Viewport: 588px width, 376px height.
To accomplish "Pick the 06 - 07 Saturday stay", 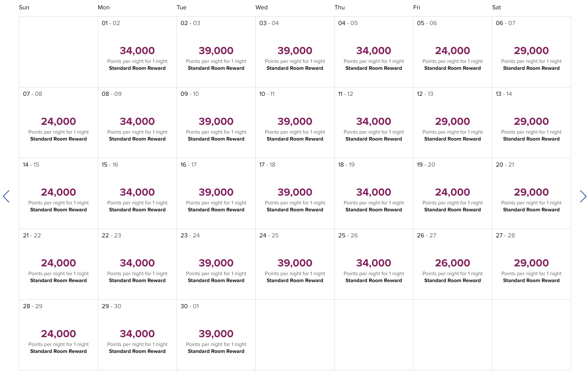I will coord(531,52).
